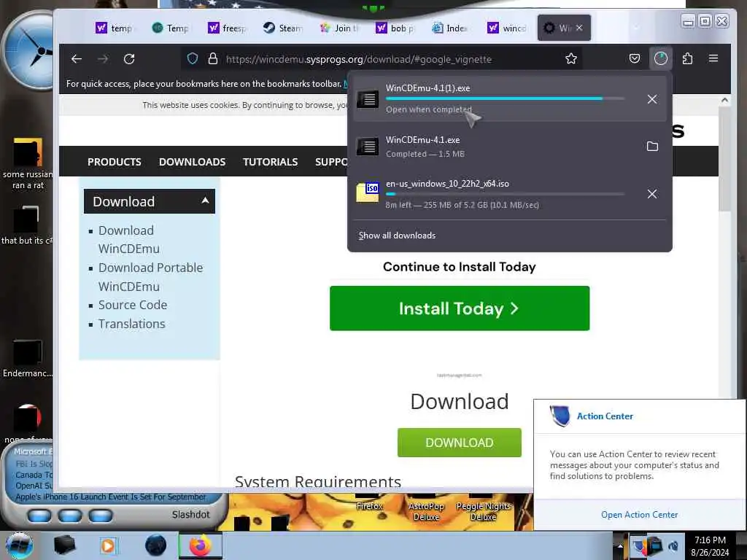Open the clock showing 7:16 PM
The width and height of the screenshot is (747, 560).
coord(710,545)
